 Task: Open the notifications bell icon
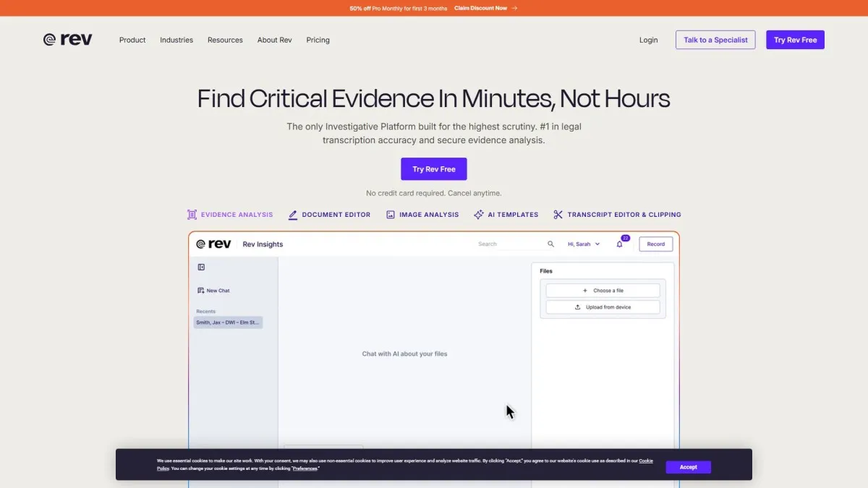pyautogui.click(x=620, y=244)
